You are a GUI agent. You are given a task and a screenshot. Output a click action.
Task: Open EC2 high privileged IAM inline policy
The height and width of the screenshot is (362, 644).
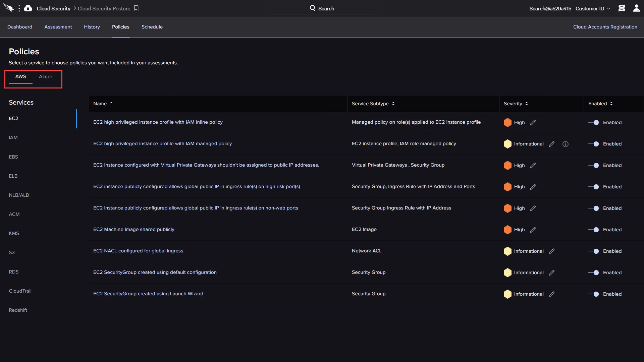pyautogui.click(x=158, y=122)
